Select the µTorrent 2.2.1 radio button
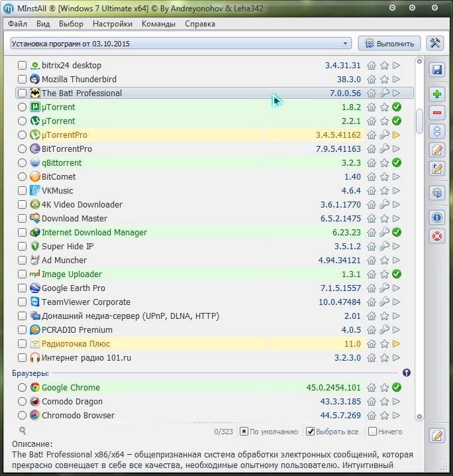This screenshot has height=476, width=453. click(22, 121)
